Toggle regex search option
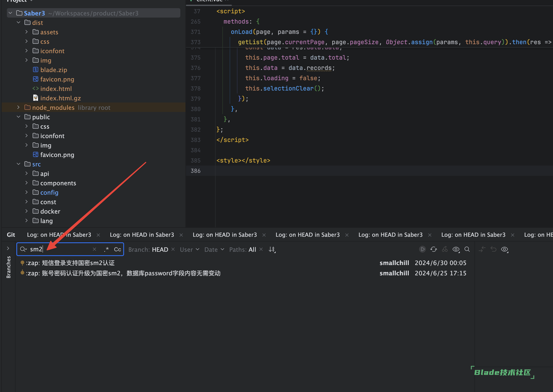Viewport: 553px width, 392px height. pos(106,249)
